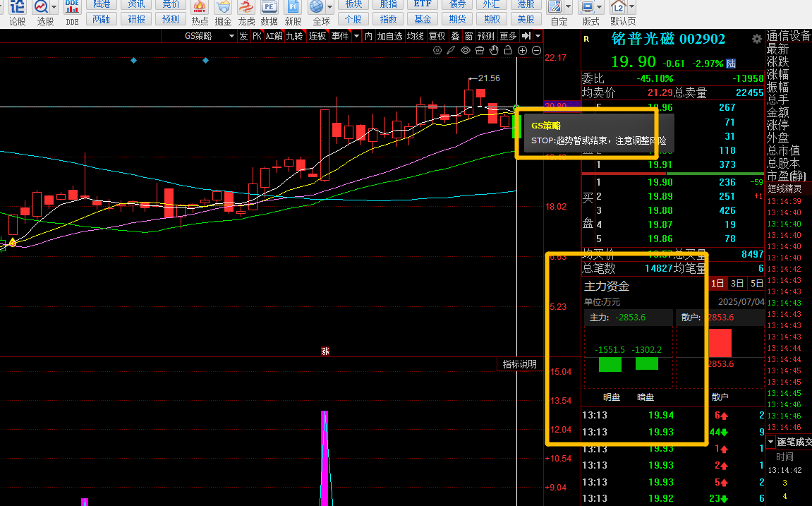Expand the 逐笔成交 dropdown arrow
This screenshot has width=812, height=506.
[x=770, y=442]
